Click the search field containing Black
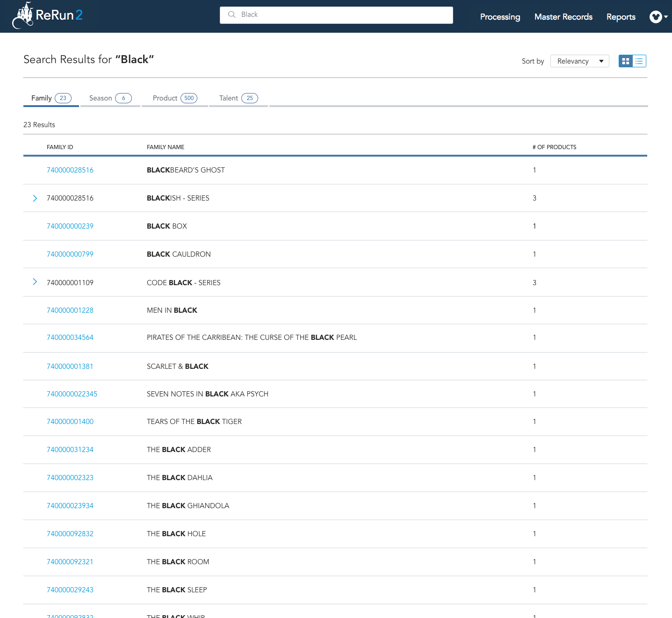 coord(336,15)
